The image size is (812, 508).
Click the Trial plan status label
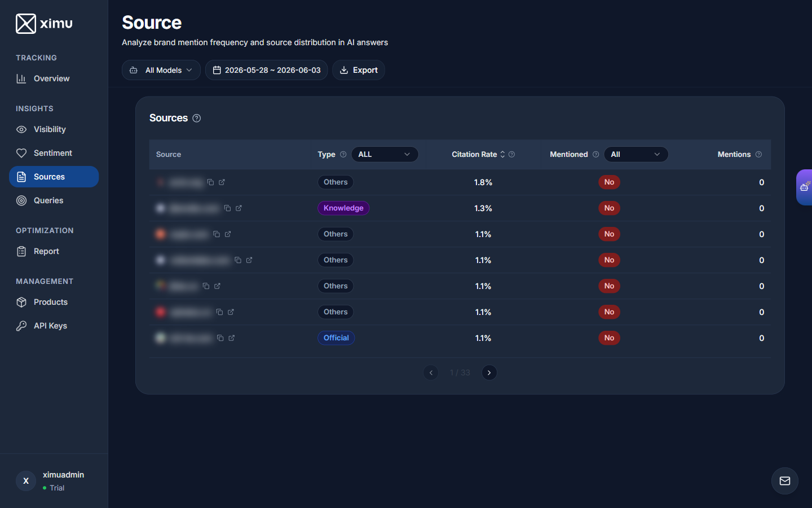(x=57, y=488)
